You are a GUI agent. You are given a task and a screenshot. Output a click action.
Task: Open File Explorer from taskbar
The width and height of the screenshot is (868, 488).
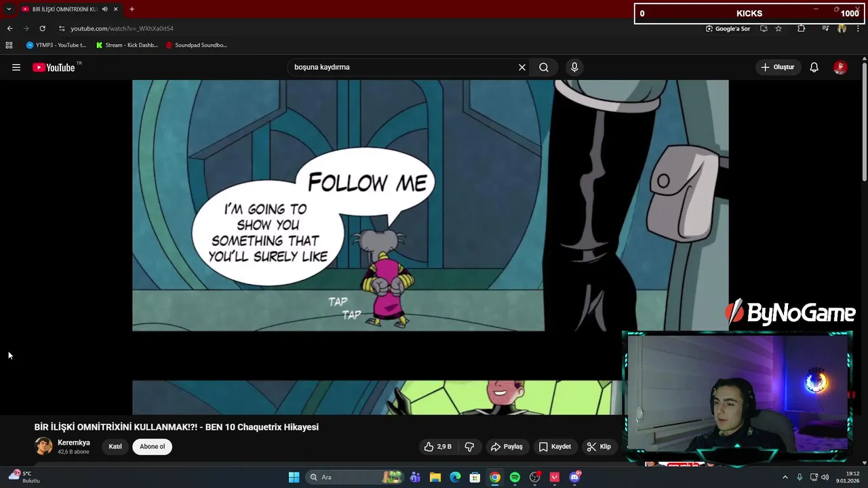435,477
